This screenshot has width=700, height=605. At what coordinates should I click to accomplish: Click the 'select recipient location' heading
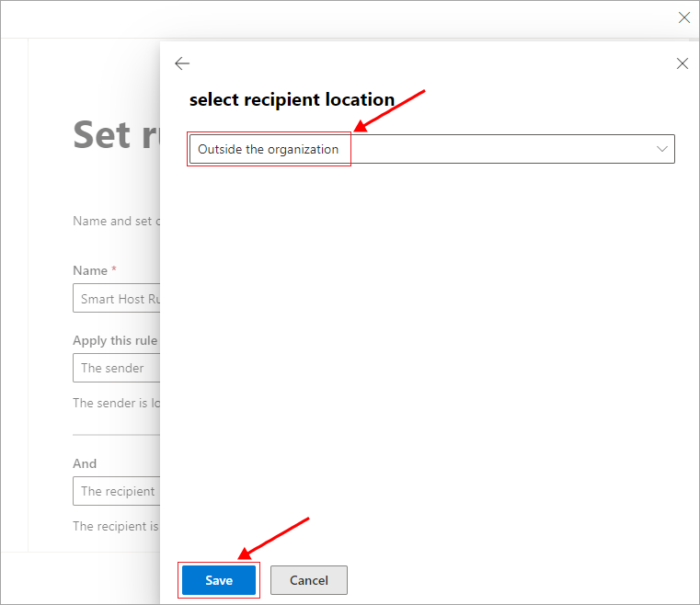[292, 100]
